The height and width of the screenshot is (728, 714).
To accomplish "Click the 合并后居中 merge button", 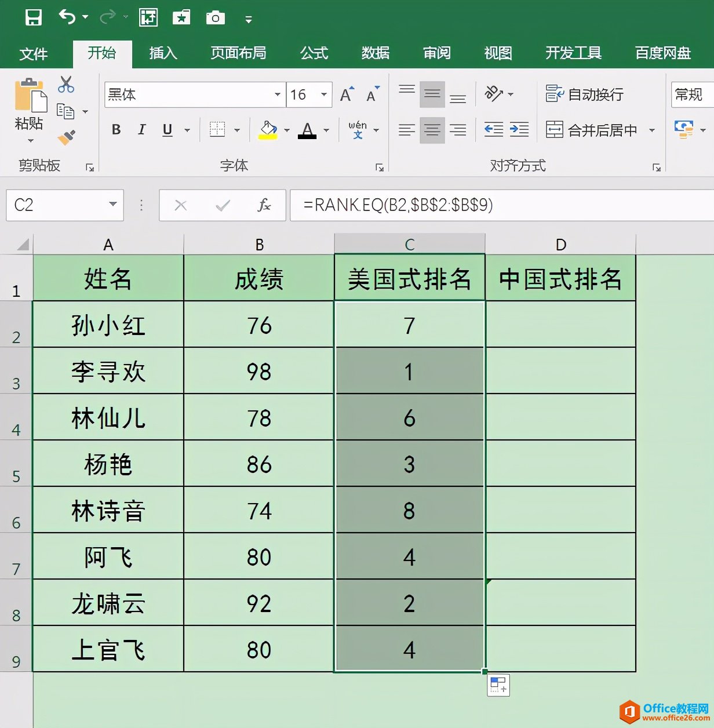I will click(592, 130).
